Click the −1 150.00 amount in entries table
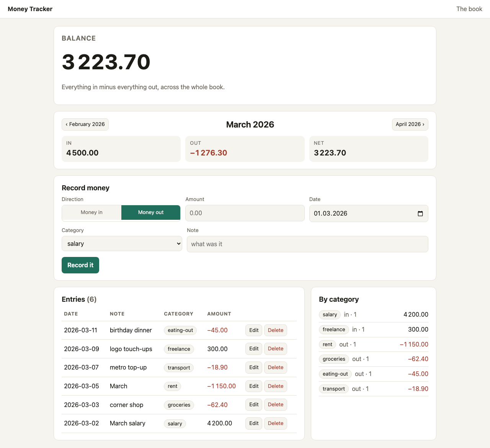This screenshot has width=490, height=448. point(221,386)
